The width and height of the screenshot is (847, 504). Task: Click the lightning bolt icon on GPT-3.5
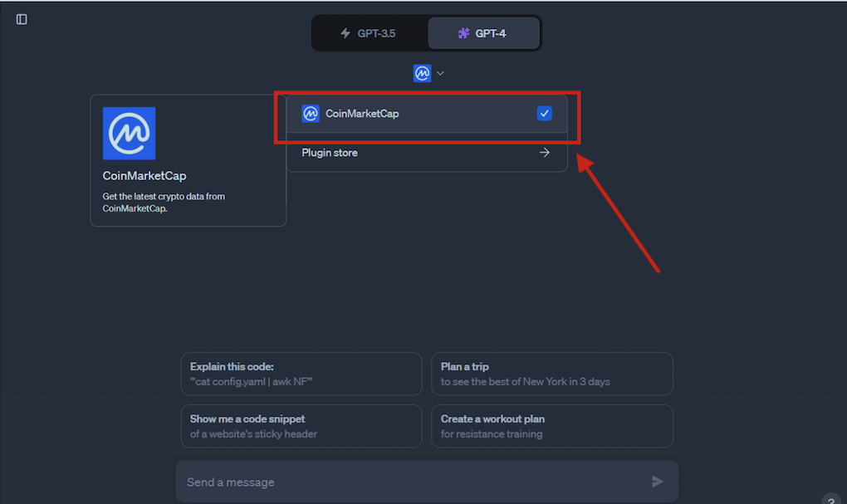[x=345, y=33]
